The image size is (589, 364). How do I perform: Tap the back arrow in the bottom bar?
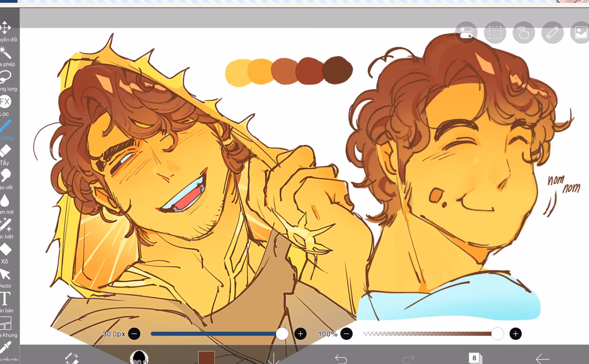point(542,359)
